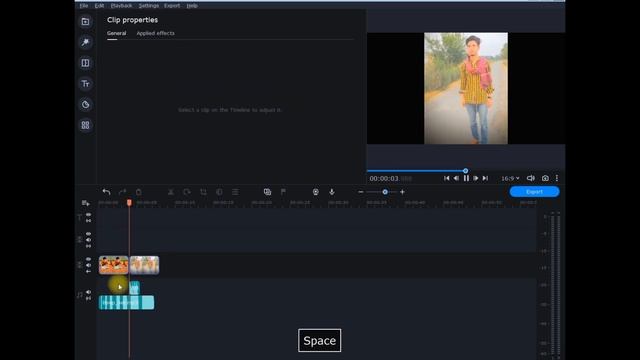Mute the main video track
The image size is (640, 360).
(x=89, y=265)
